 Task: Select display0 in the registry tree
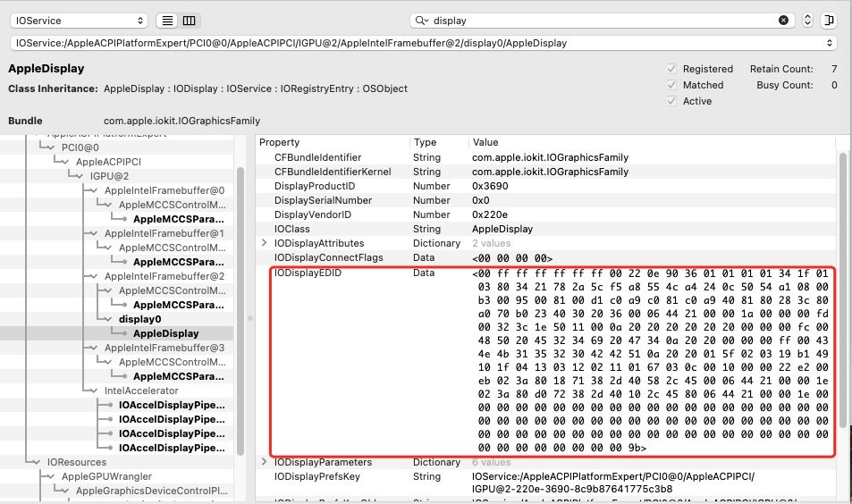click(x=139, y=319)
